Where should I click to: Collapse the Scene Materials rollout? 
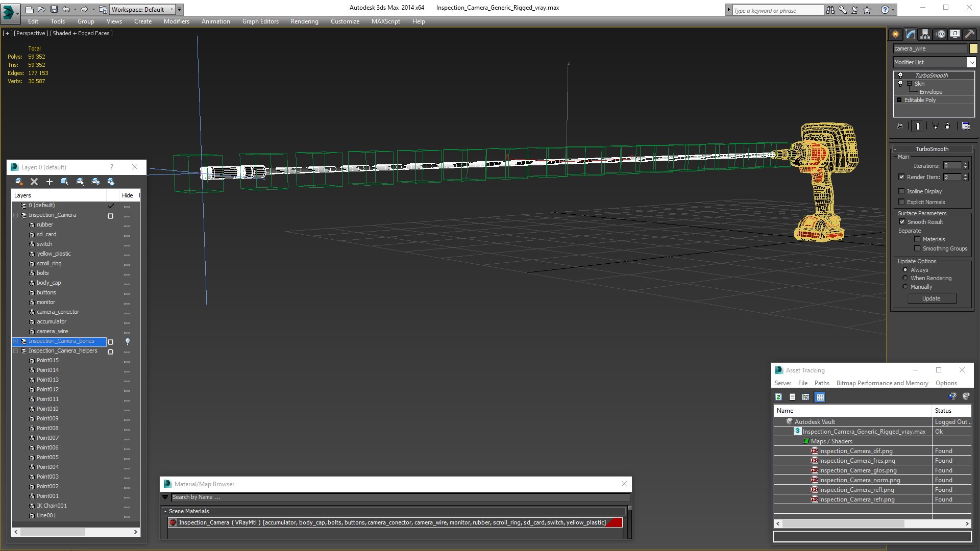coord(165,511)
